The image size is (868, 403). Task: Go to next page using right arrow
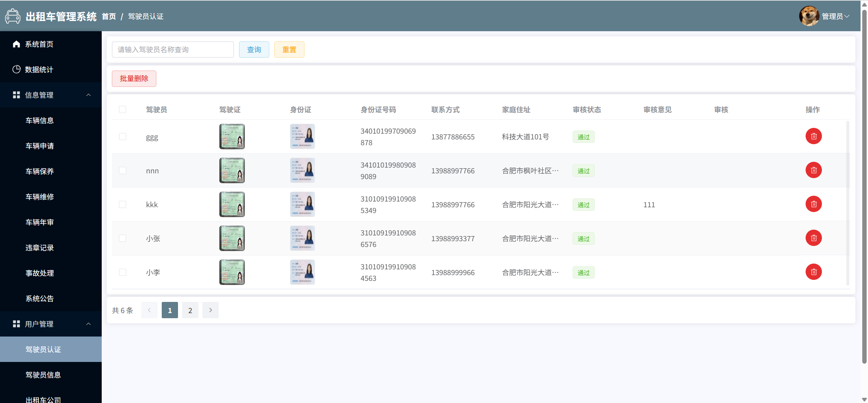(x=210, y=310)
